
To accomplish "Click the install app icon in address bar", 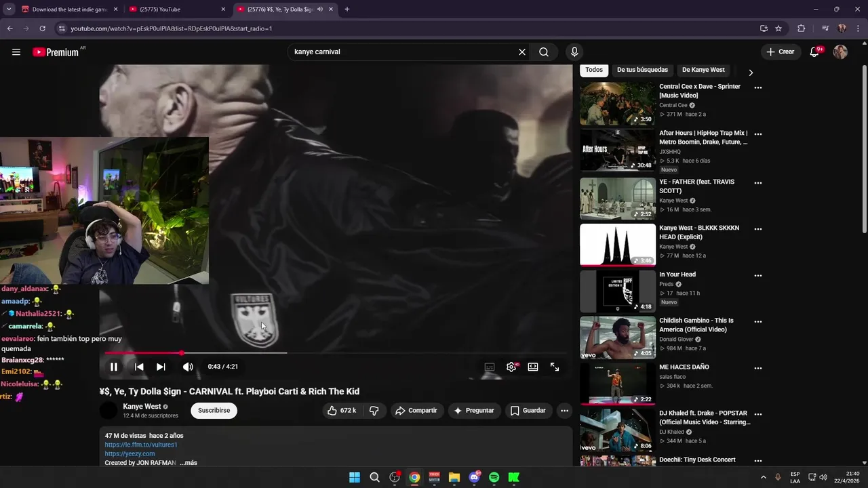I will click(764, 28).
